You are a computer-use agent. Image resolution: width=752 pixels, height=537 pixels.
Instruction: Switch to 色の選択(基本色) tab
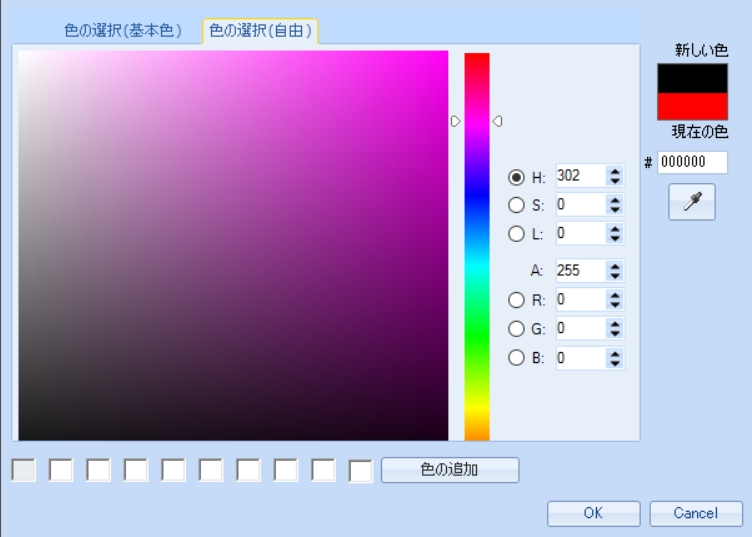(x=123, y=31)
